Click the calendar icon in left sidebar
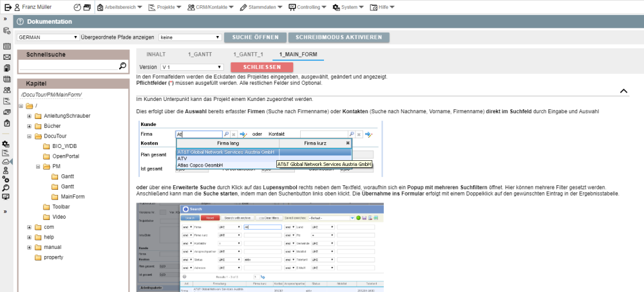Viewport: 644px width, 292px height. pos(6,46)
